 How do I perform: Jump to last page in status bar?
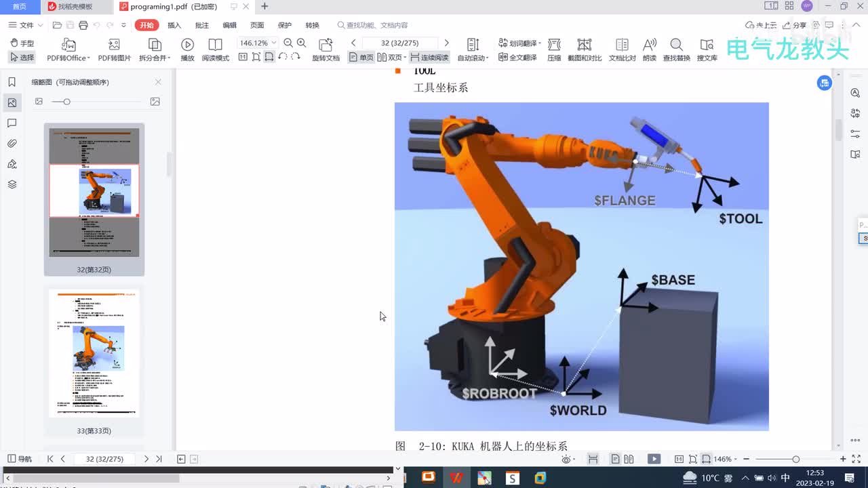point(159,459)
